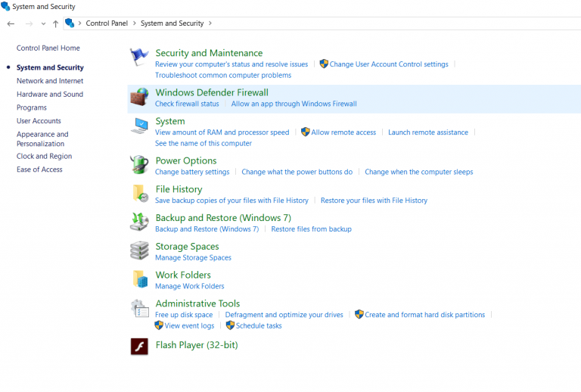Open Windows Defender Firewall heading

(212, 92)
